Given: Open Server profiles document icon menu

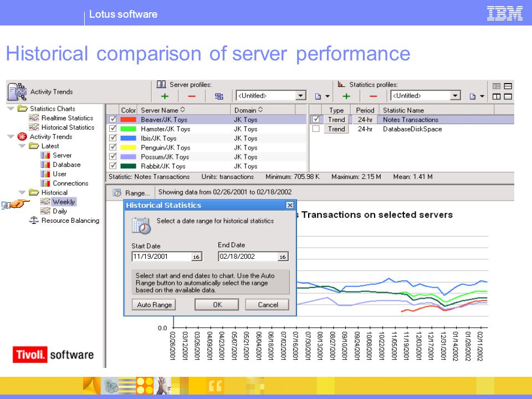Looking at the screenshot, I should pyautogui.click(x=318, y=96).
